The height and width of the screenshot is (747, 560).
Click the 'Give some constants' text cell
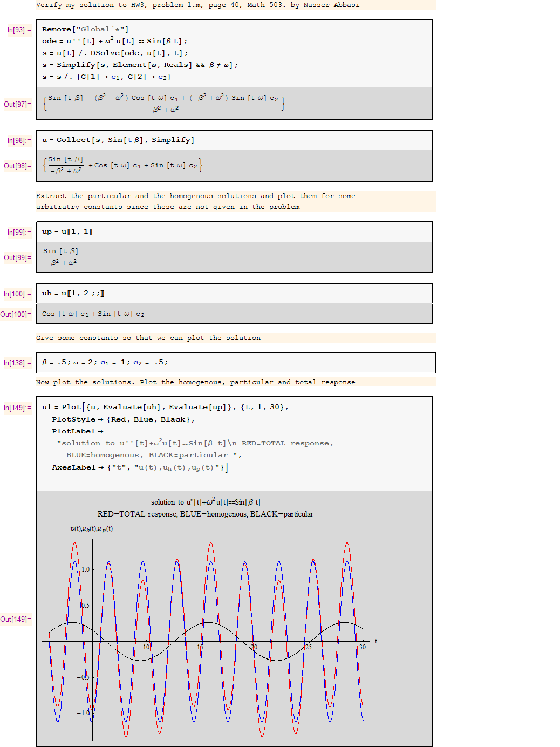(x=148, y=338)
